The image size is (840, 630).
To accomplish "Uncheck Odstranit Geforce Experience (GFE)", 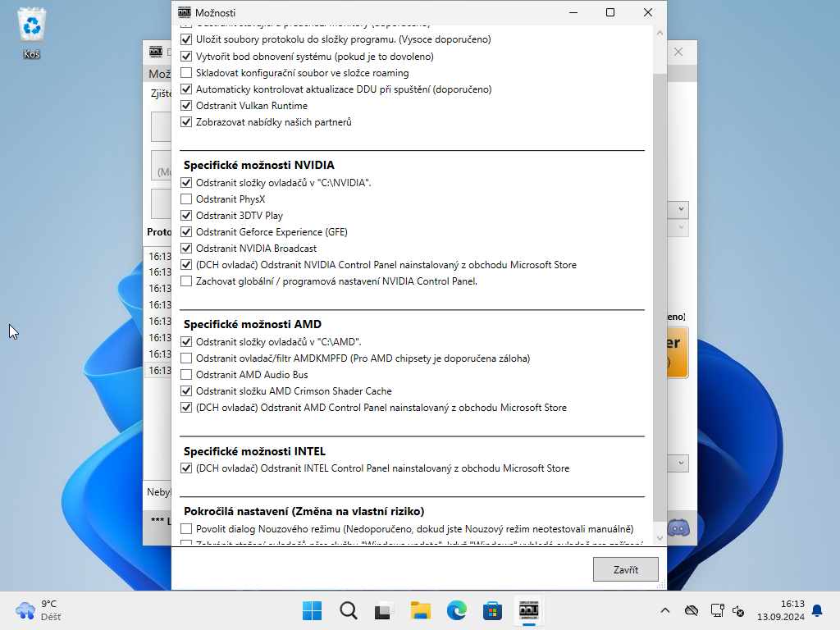I will coord(186,232).
